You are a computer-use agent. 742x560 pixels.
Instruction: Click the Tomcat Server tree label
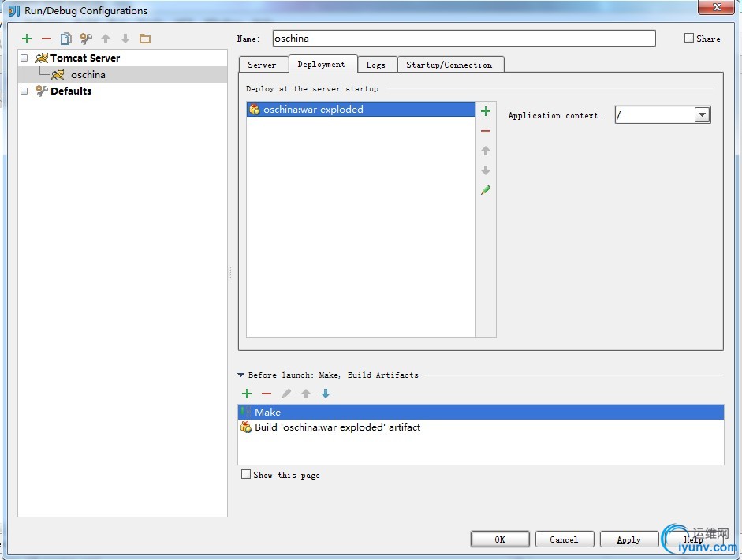pyautogui.click(x=85, y=58)
